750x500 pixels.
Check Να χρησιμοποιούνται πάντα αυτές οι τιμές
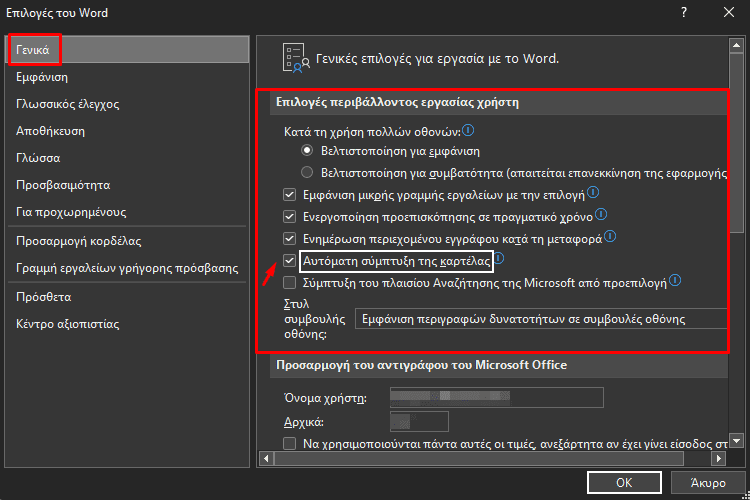tap(289, 444)
